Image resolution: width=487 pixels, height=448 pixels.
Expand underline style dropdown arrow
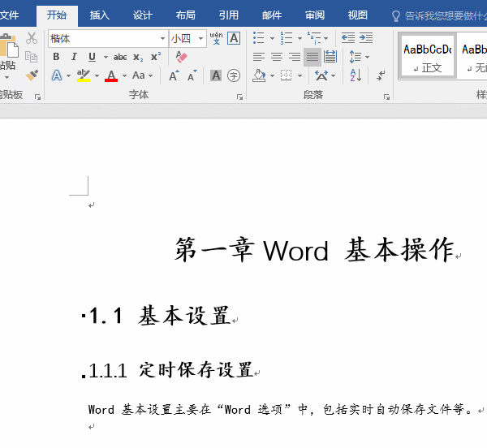click(106, 57)
